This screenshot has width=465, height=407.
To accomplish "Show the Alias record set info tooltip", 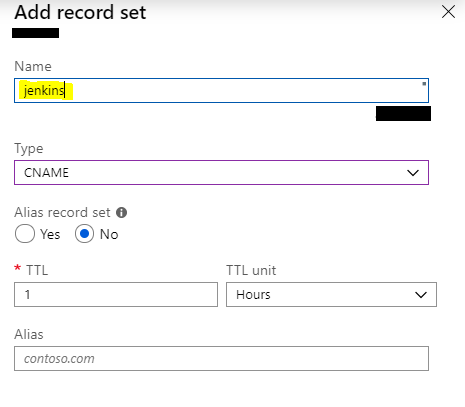I will tap(121, 212).
